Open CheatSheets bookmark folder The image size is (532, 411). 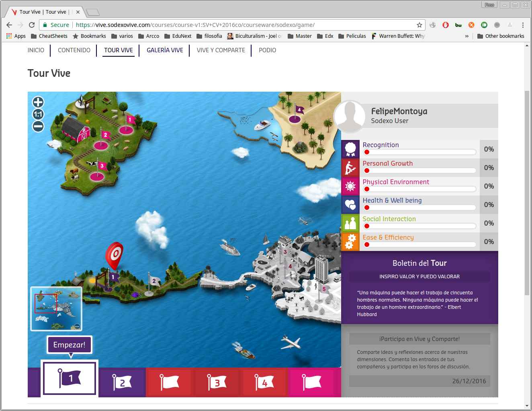point(49,36)
